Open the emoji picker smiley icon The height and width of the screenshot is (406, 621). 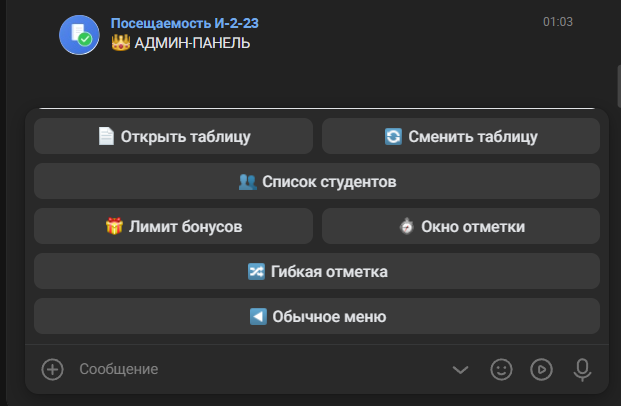coord(501,370)
